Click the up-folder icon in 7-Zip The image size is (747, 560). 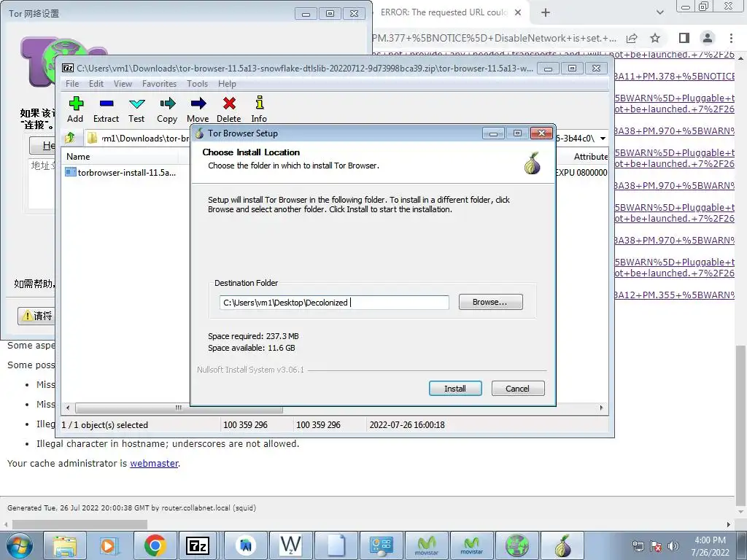click(70, 138)
